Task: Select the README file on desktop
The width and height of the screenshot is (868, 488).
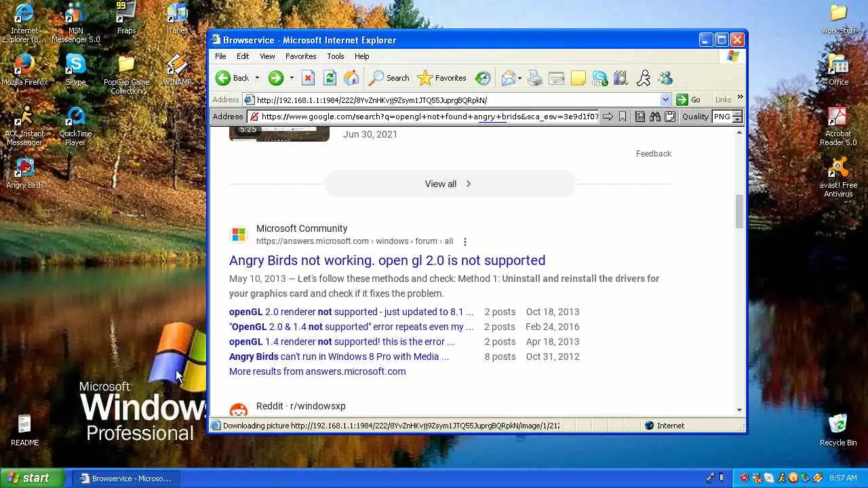Action: pyautogui.click(x=24, y=430)
